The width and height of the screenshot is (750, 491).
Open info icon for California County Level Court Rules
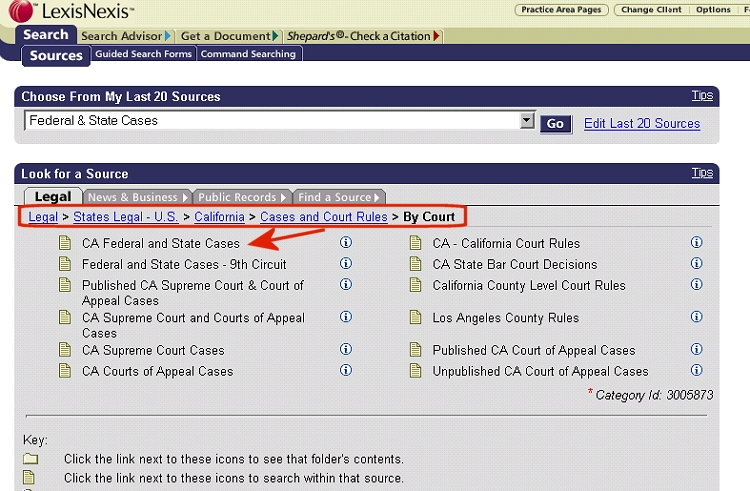(x=696, y=284)
